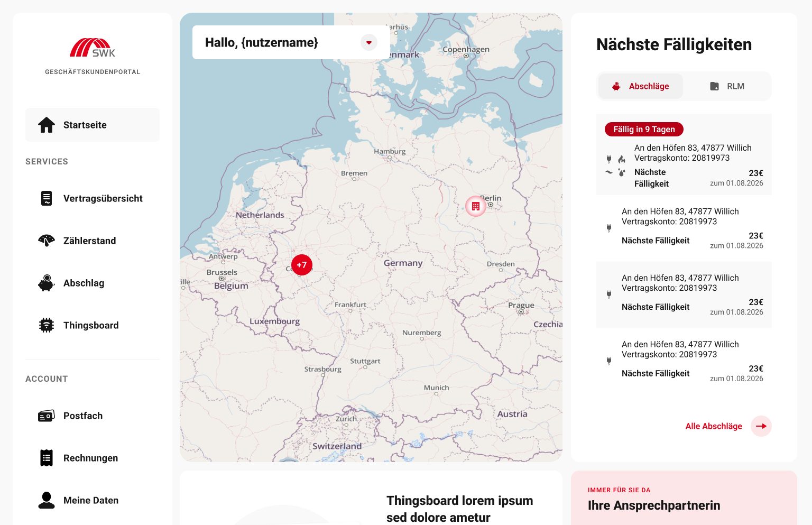Open Vertragsübersicht in the sidebar
Screen dimensions: 812x525
point(93,198)
